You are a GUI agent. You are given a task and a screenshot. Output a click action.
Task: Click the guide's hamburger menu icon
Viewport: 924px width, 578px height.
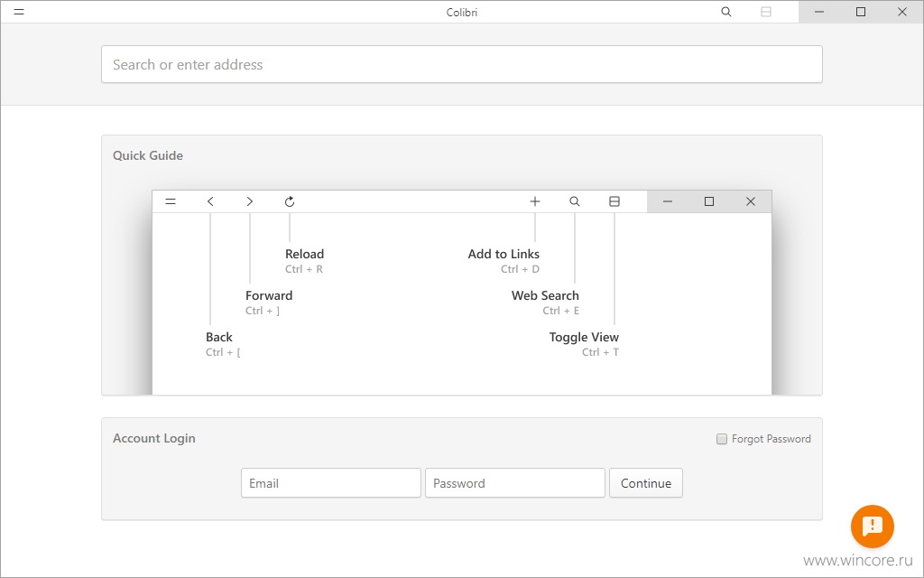[x=171, y=201]
